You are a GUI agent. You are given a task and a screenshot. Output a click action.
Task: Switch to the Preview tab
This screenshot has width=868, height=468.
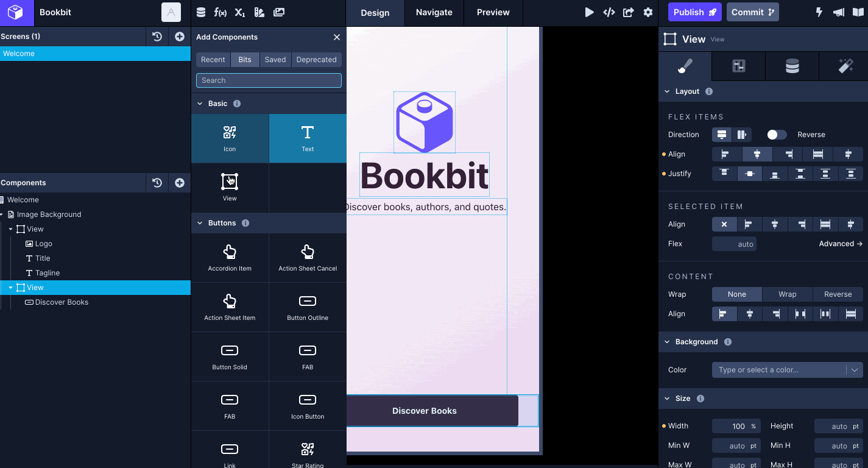click(492, 12)
